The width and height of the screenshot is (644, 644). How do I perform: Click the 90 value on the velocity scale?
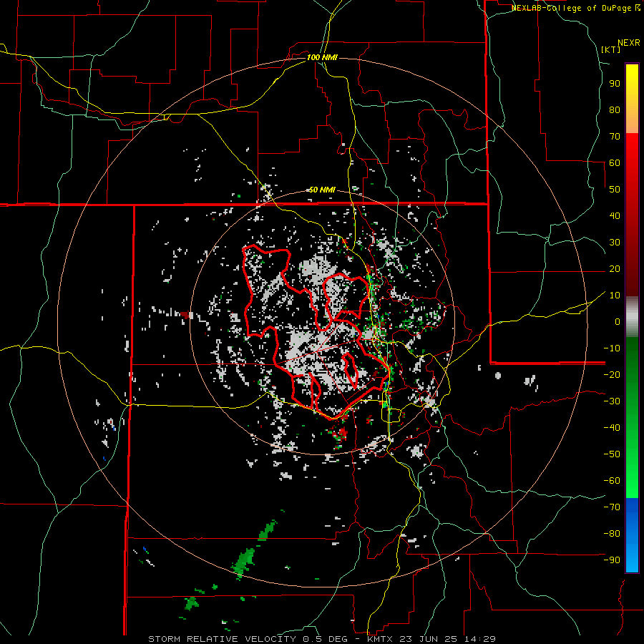pos(615,84)
